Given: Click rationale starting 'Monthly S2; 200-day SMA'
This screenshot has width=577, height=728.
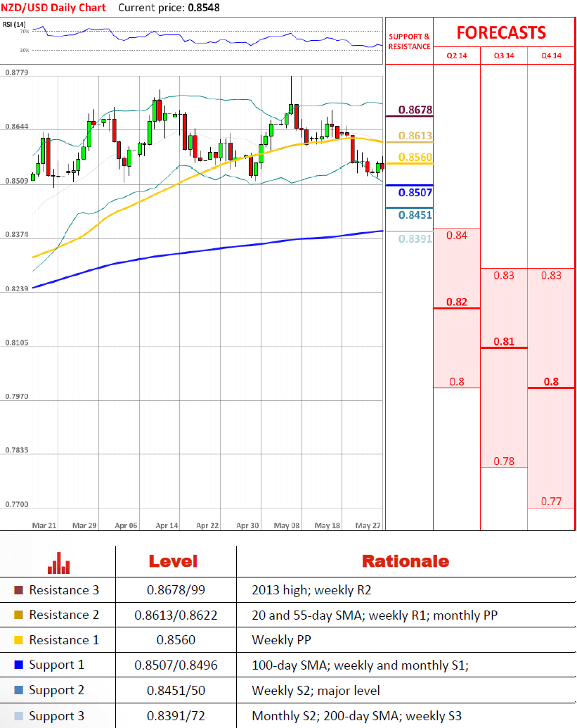Looking at the screenshot, I should coord(357,716).
